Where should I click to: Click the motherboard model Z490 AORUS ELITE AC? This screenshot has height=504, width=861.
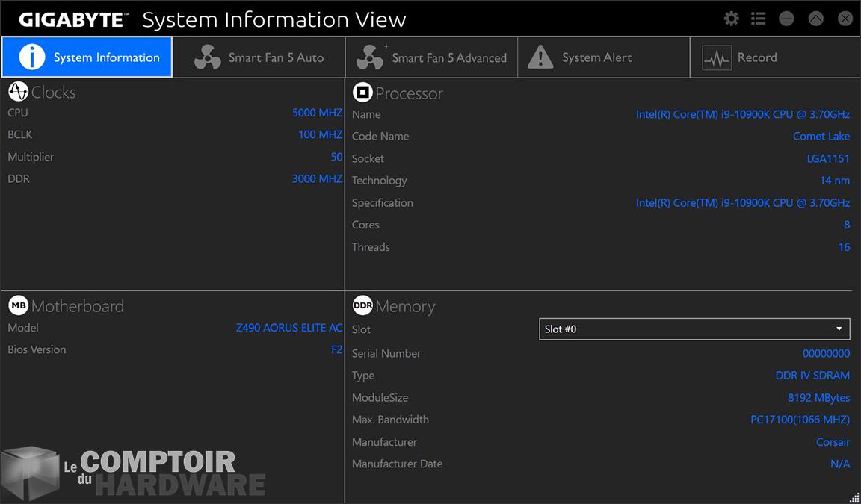click(x=289, y=327)
